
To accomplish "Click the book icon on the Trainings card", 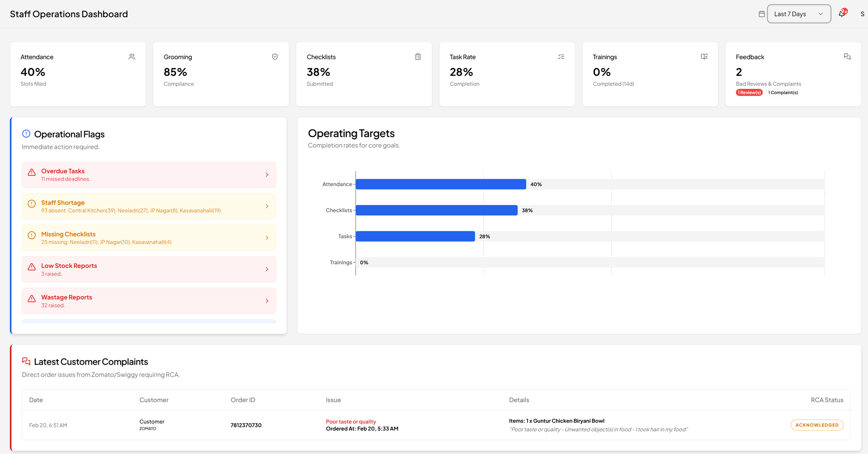I will tap(704, 56).
